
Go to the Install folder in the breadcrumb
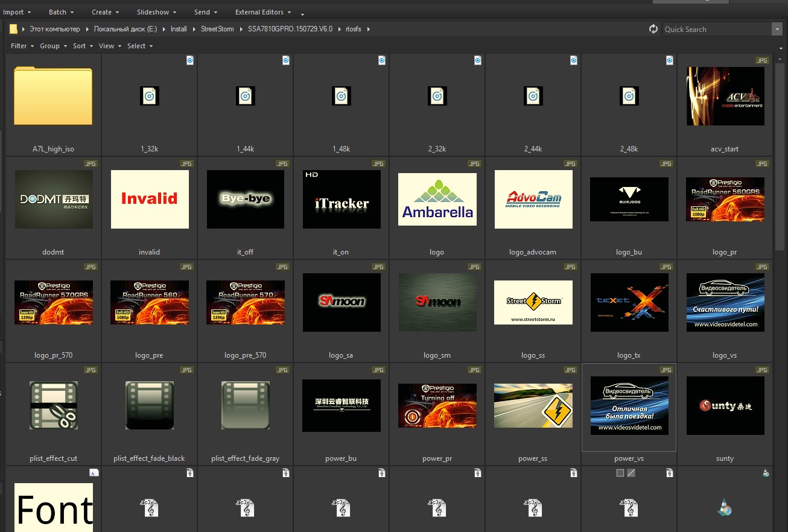point(179,29)
